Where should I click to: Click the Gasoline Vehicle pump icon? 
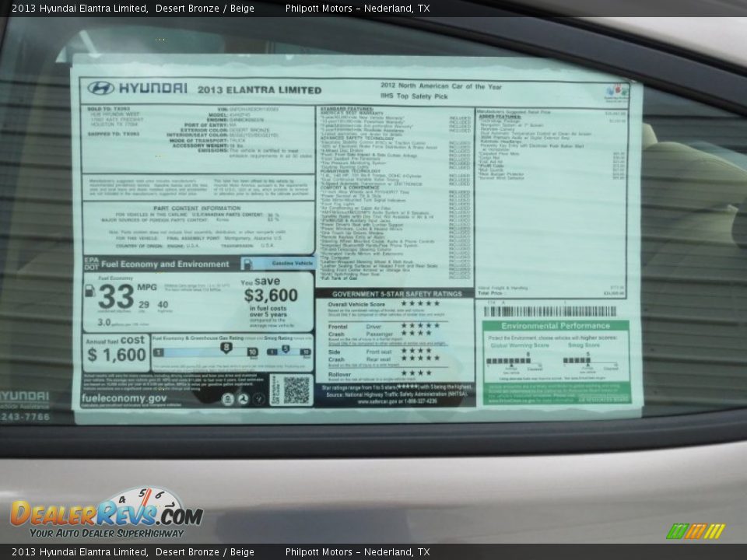point(249,264)
